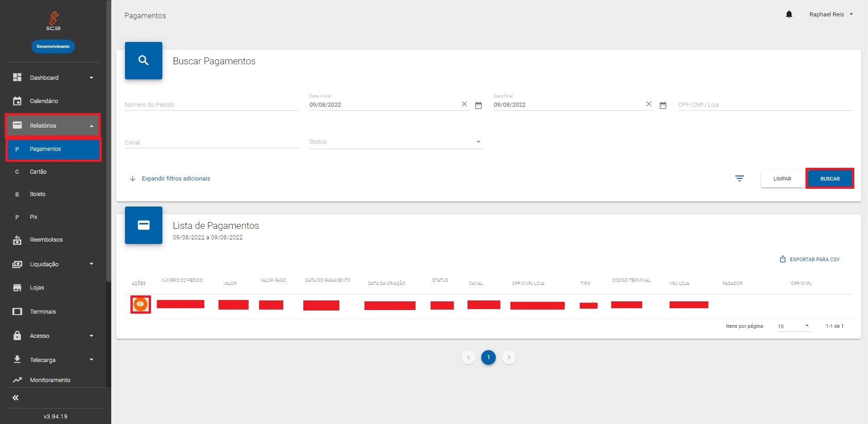Expand the Raphael Reis user menu
This screenshot has height=424, width=868.
pyautogui.click(x=831, y=15)
